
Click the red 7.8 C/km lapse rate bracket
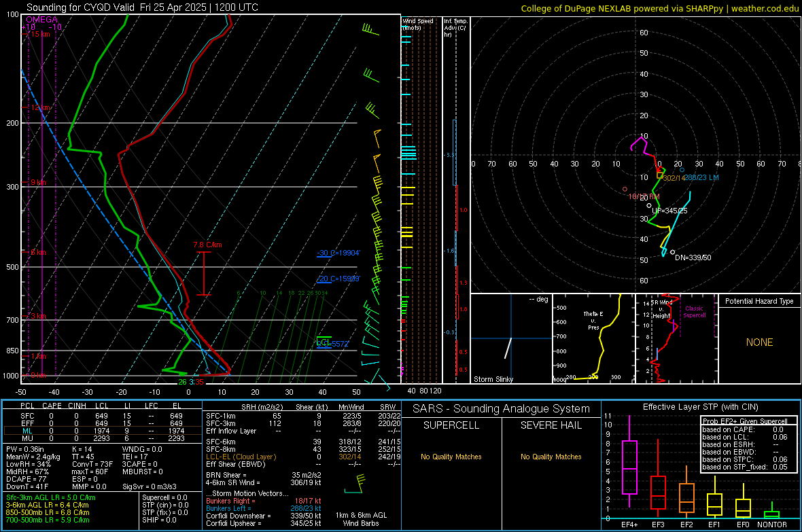pyautogui.click(x=204, y=273)
